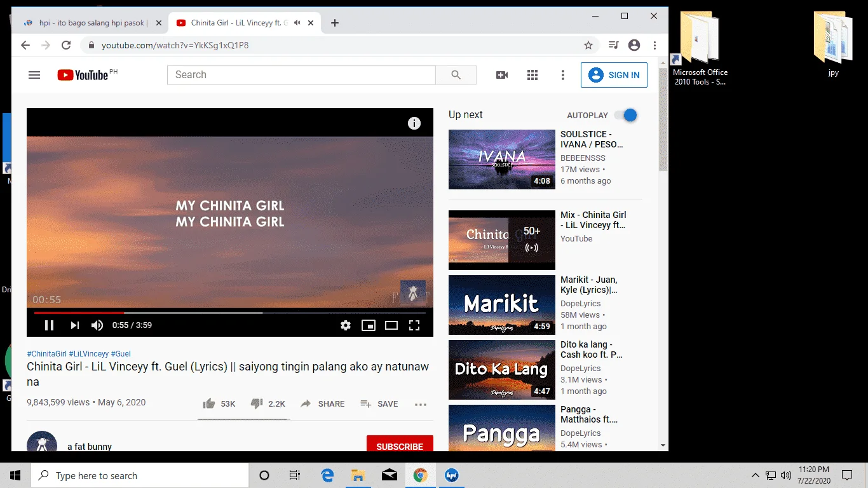The height and width of the screenshot is (488, 868).
Task: Click the YouTube search field
Action: [x=301, y=75]
